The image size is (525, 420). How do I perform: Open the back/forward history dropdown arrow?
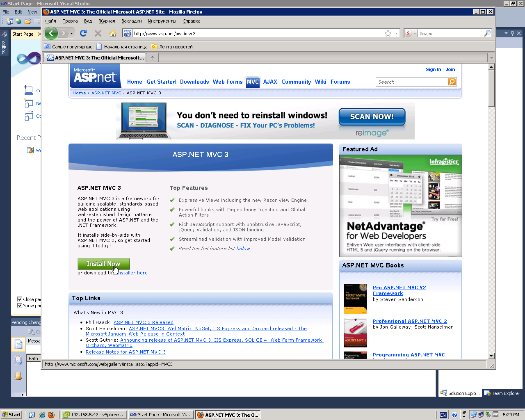click(71, 33)
